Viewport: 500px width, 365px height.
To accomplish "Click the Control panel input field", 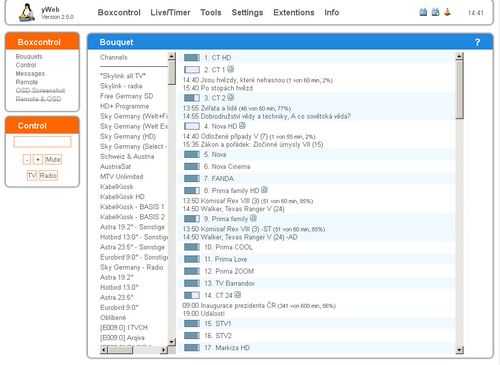I will tap(42, 142).
